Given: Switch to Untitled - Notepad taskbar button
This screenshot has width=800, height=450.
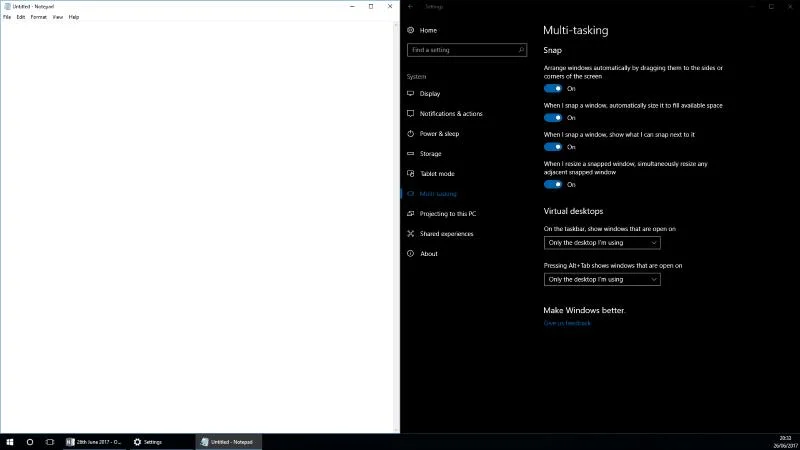Looking at the screenshot, I should click(229, 442).
